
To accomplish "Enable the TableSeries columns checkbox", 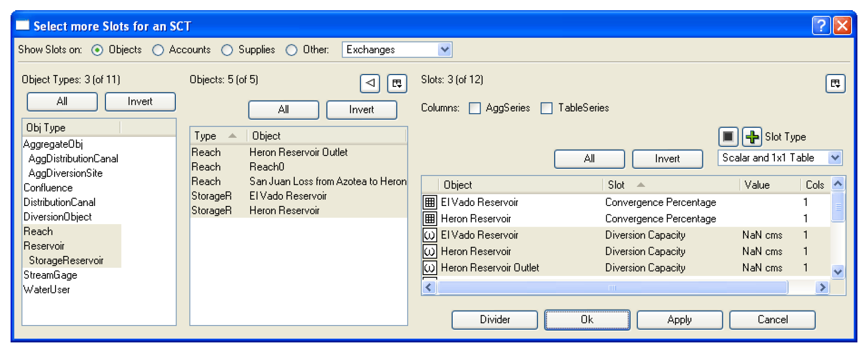I will [547, 108].
